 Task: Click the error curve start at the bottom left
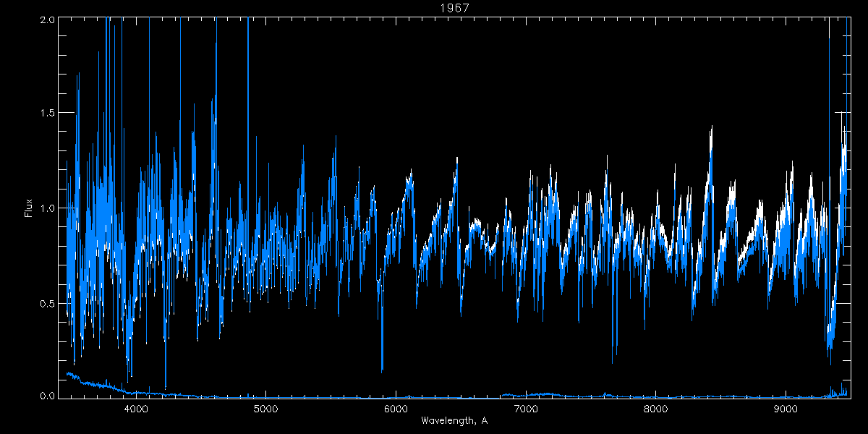(69, 374)
